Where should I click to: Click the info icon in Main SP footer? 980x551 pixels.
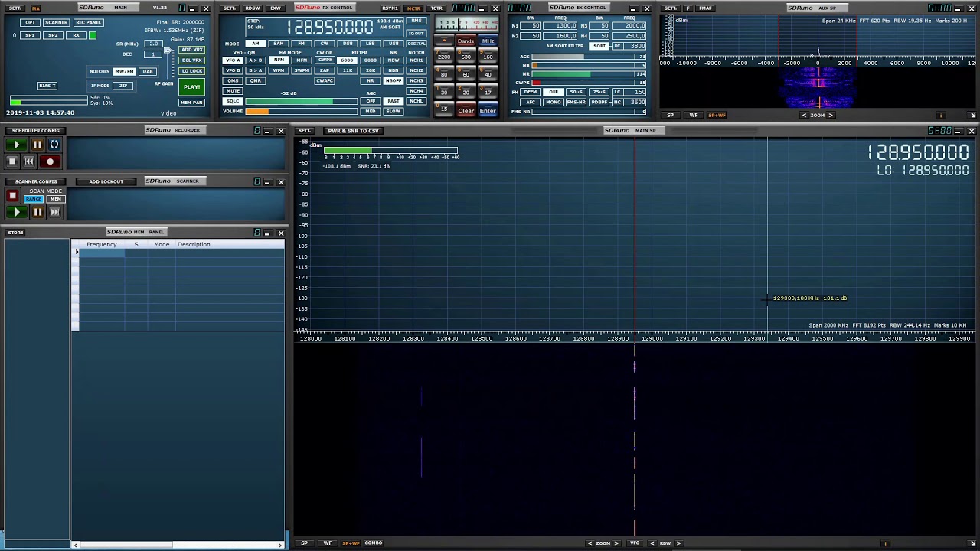[885, 543]
